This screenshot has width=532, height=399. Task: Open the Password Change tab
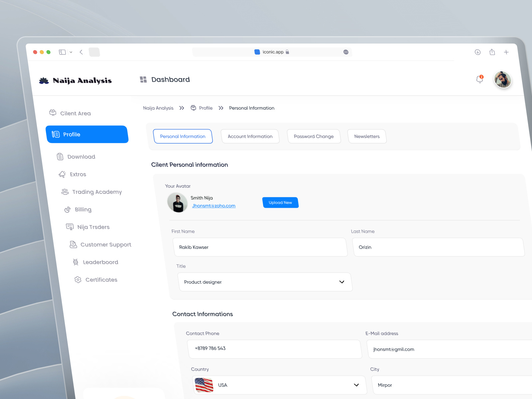click(314, 136)
